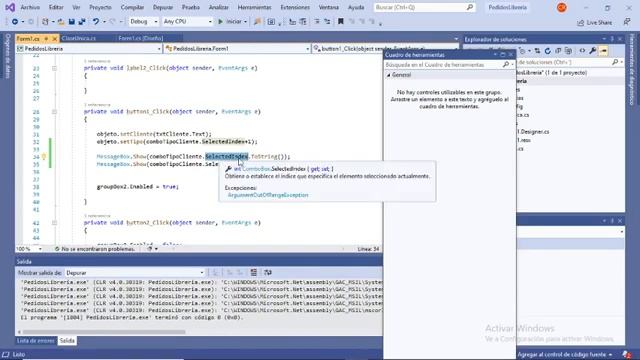Image resolution: width=640 pixels, height=360 pixels.
Task: Click the Show All Files icon in Solution Explorer
Action: 568,51
